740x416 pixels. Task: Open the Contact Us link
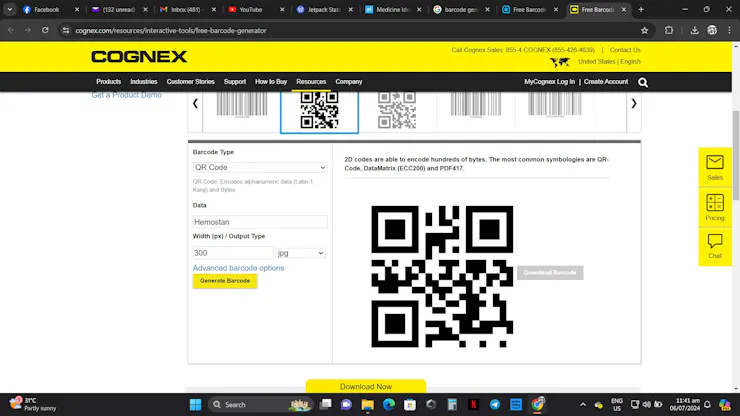click(x=625, y=50)
